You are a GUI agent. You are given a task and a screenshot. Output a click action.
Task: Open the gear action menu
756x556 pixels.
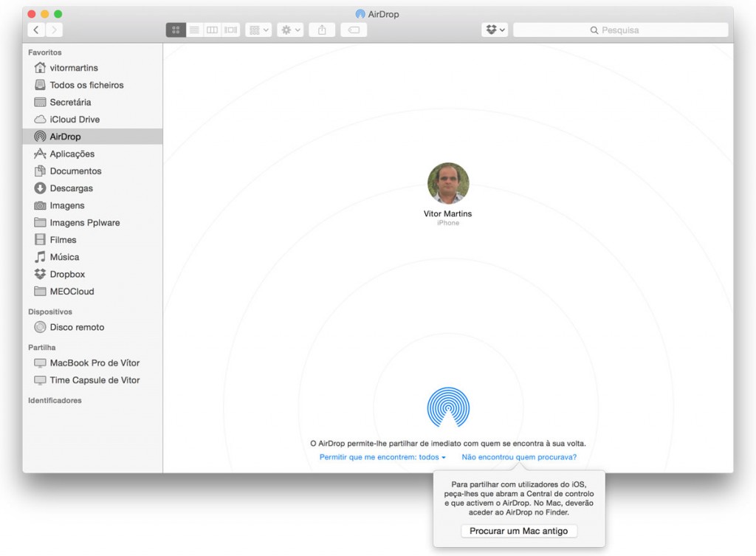[x=290, y=30]
